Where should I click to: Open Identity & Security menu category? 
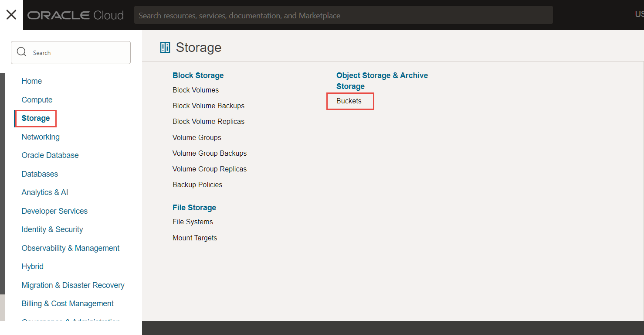[x=52, y=229]
